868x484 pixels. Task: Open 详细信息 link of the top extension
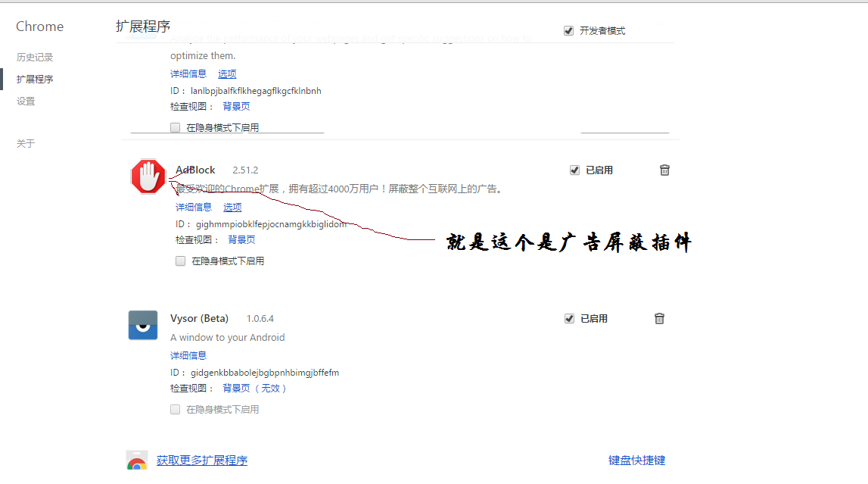[x=188, y=73]
